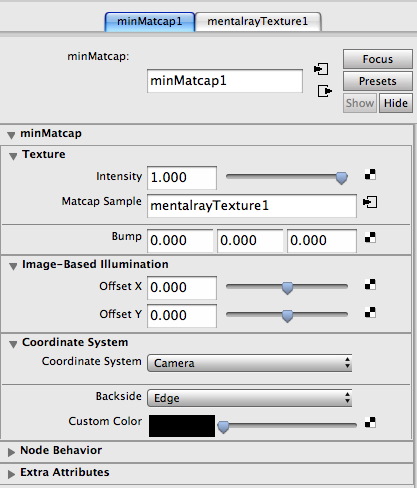This screenshot has height=488, width=417.
Task: Click the Offset X slider handle
Action: 287,288
